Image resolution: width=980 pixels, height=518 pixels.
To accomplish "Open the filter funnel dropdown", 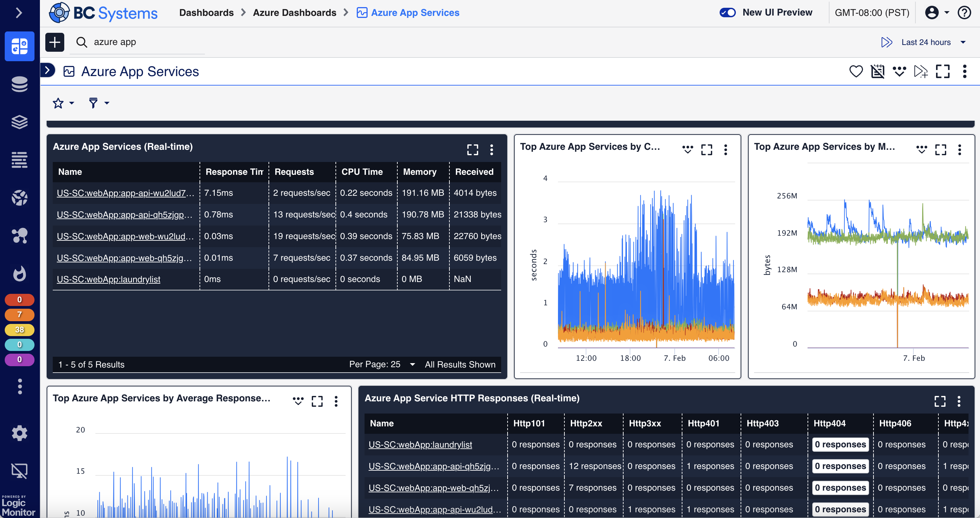I will (x=99, y=103).
